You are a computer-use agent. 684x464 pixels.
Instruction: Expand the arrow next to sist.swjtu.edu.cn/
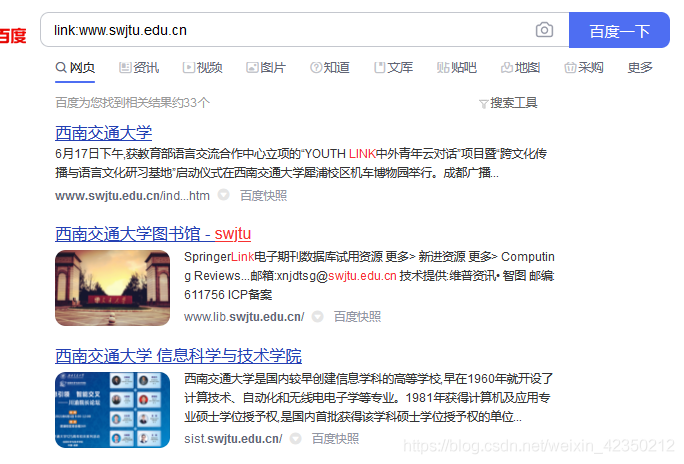[x=295, y=438]
